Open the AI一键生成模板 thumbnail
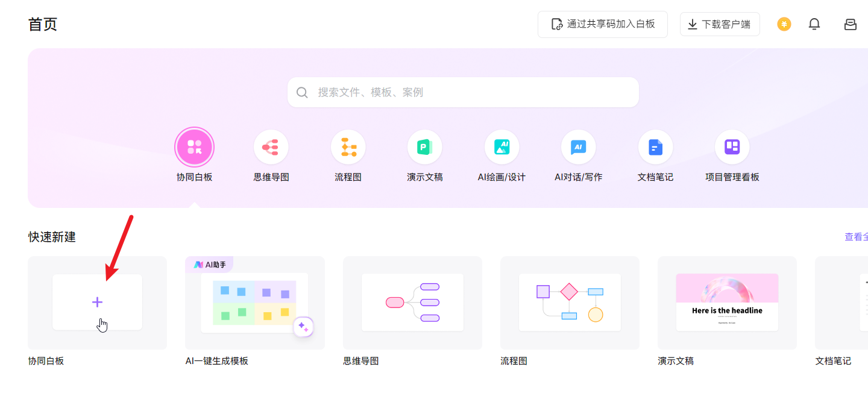 tap(254, 303)
